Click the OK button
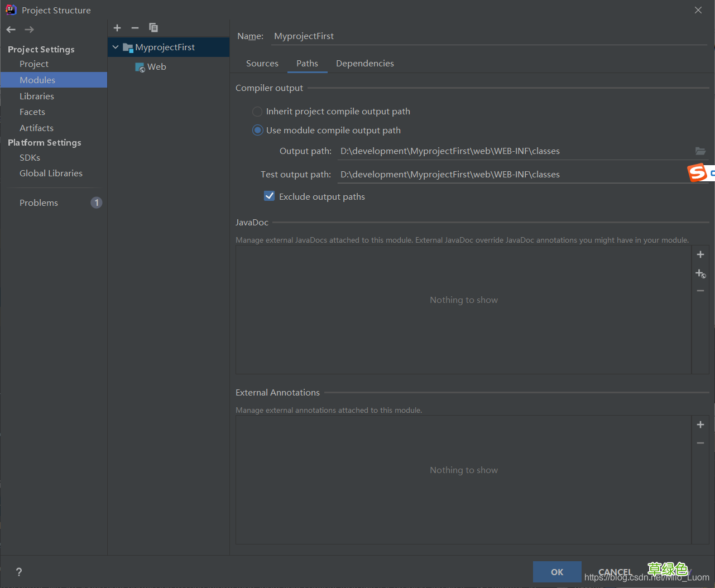The height and width of the screenshot is (588, 715). 556,572
